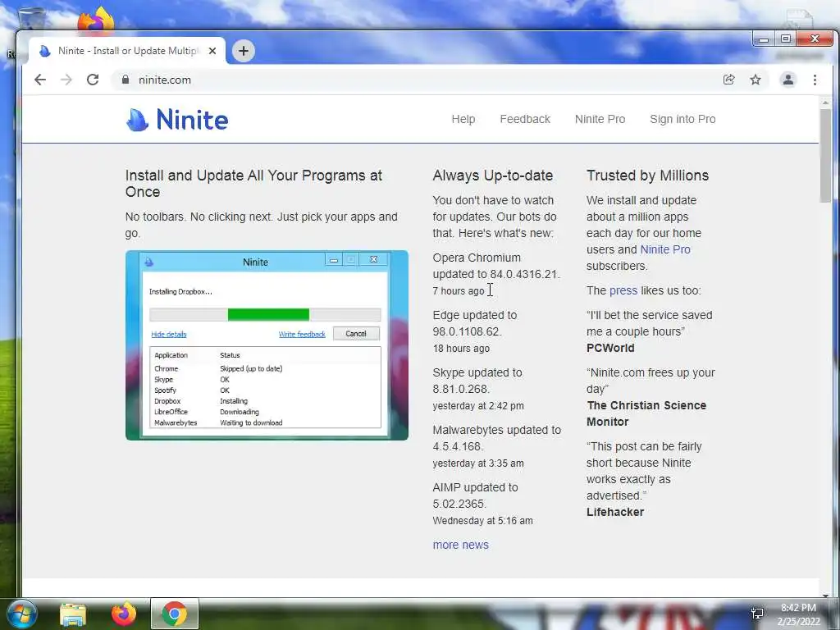Click the Always Up-to-date heading
The width and height of the screenshot is (840, 630).
coord(492,176)
